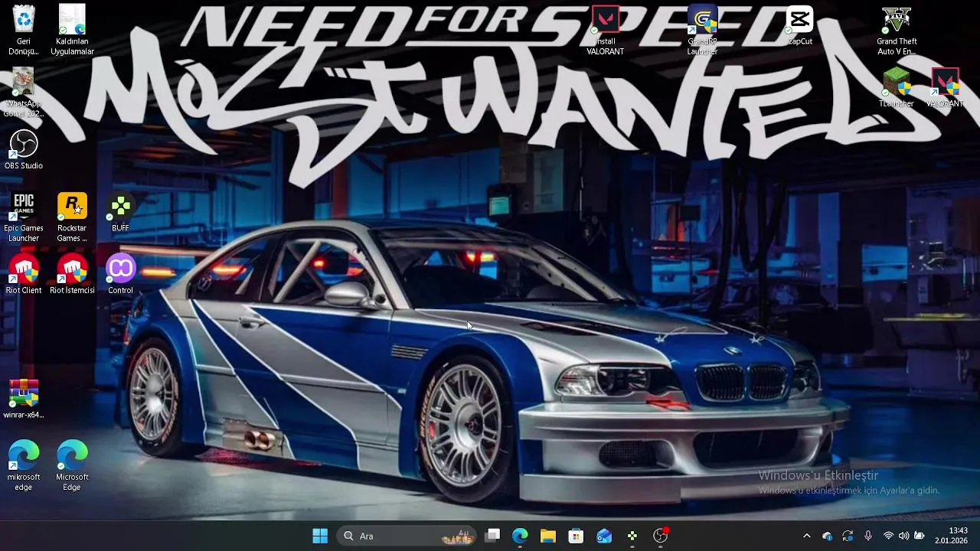
Task: Switch to BUFF in the taskbar
Action: point(632,536)
